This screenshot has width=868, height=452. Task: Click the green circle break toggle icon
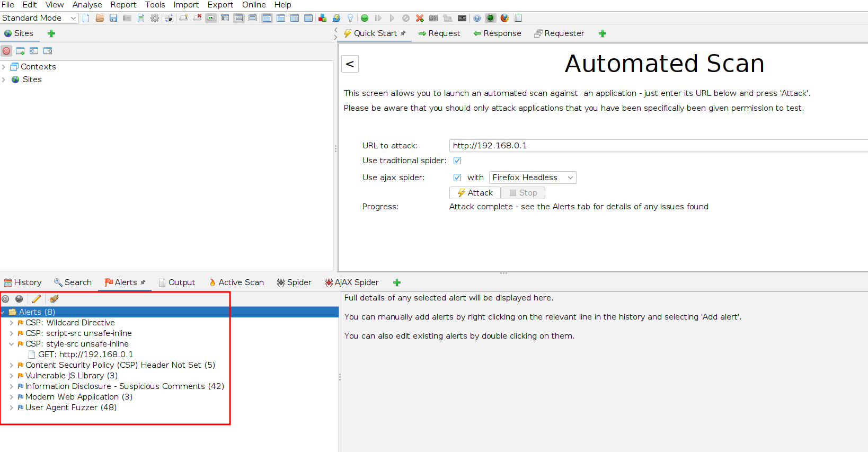tap(365, 18)
